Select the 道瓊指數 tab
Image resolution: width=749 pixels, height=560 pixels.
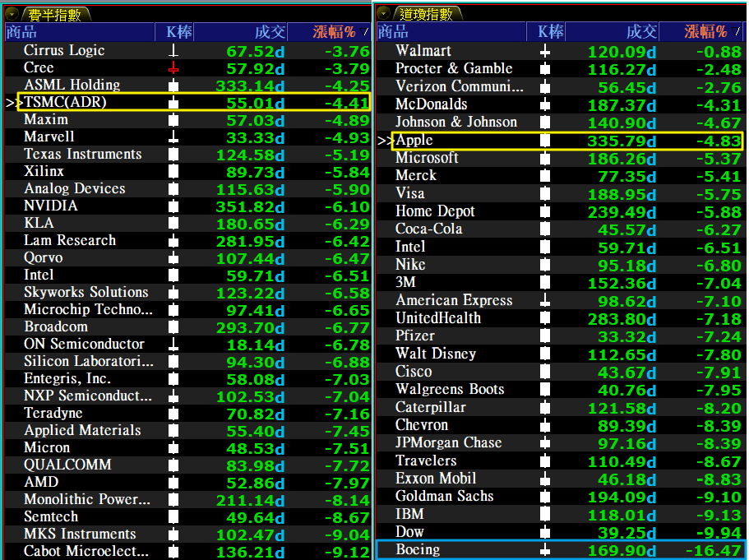[x=426, y=14]
